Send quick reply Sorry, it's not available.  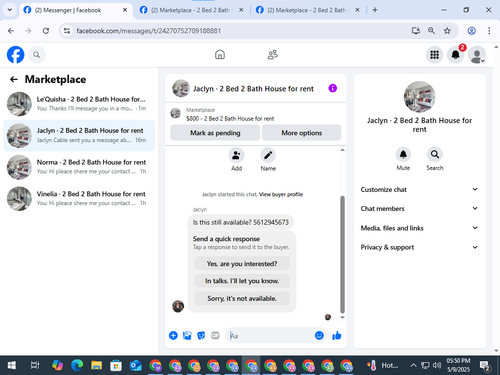(242, 298)
